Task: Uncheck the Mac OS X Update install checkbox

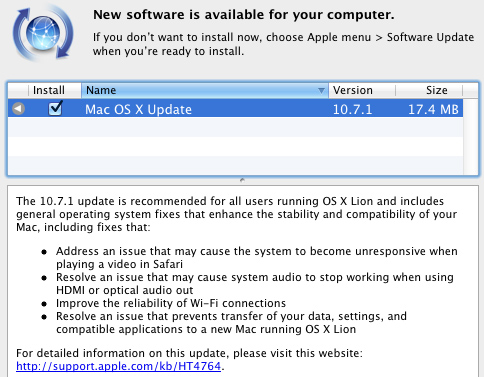Action: 55,109
